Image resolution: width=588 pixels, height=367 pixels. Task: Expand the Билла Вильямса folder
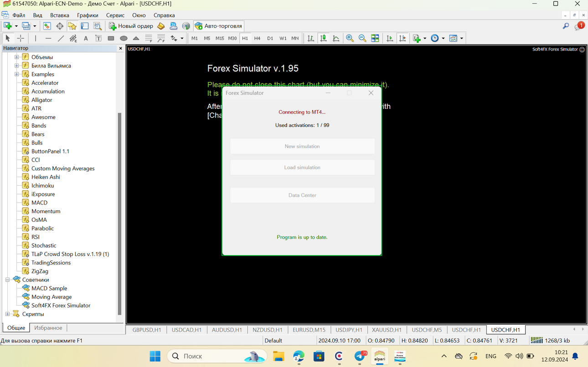(17, 66)
